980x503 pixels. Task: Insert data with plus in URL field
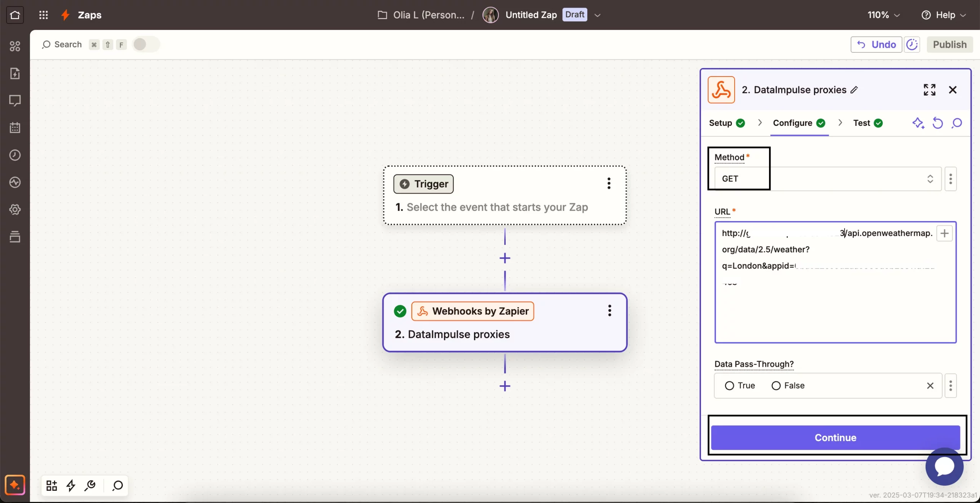pos(945,233)
